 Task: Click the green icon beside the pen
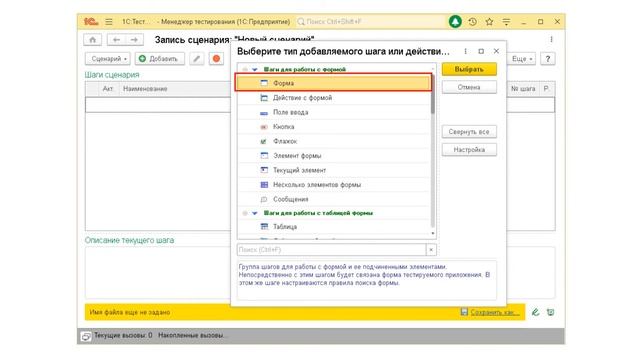[551, 312]
